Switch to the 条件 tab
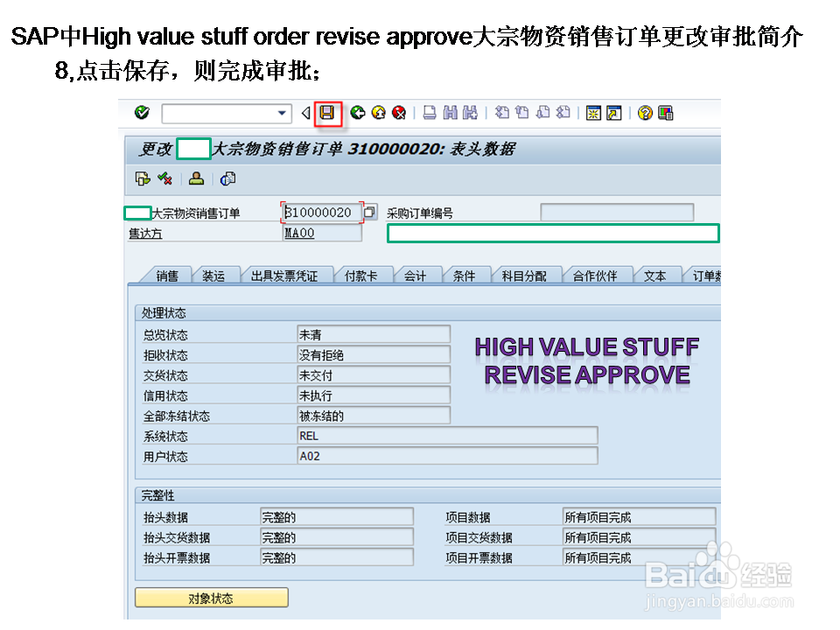The width and height of the screenshot is (840, 630). (x=464, y=276)
